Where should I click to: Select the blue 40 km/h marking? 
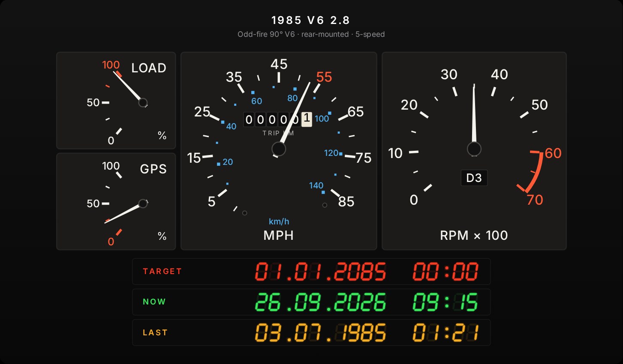[231, 126]
